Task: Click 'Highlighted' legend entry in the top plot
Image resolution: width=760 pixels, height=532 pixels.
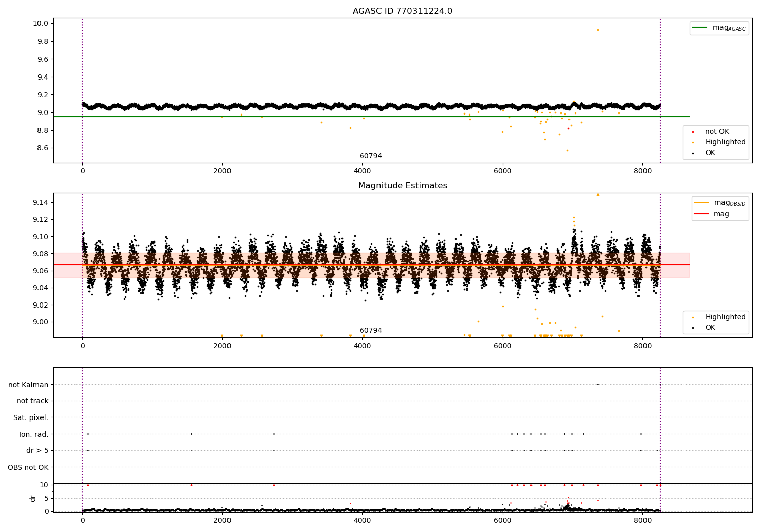Action: 725,142
